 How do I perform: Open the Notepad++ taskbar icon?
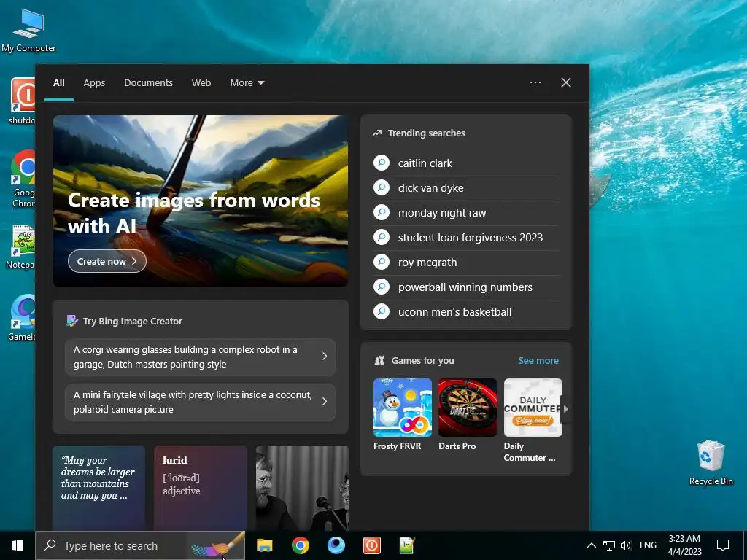point(407,545)
